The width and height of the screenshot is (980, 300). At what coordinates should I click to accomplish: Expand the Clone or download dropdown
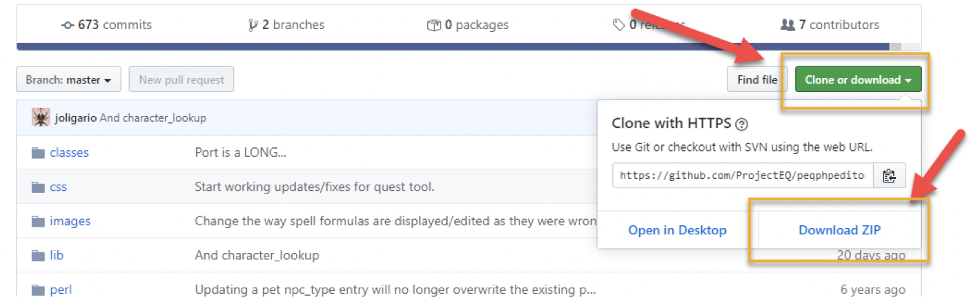pyautogui.click(x=858, y=79)
